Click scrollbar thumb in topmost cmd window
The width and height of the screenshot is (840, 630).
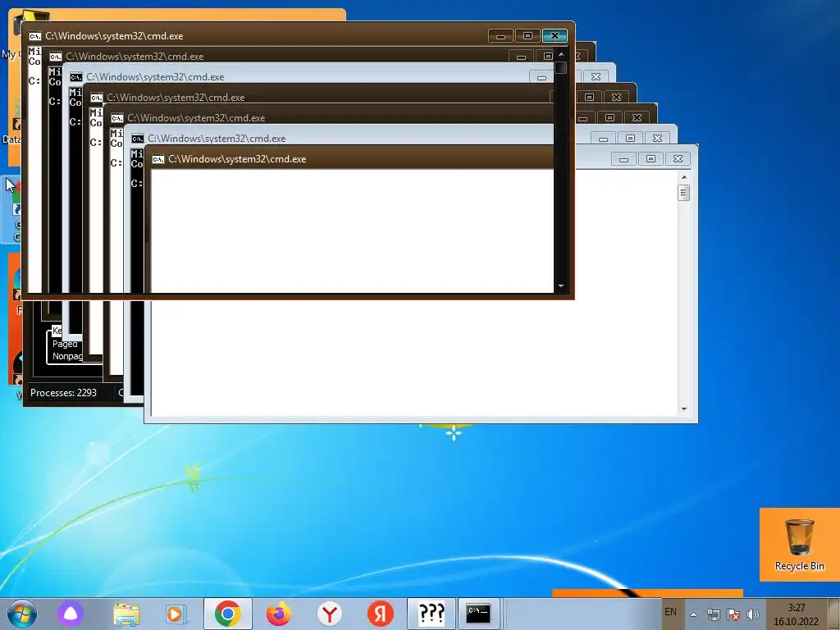[561, 68]
